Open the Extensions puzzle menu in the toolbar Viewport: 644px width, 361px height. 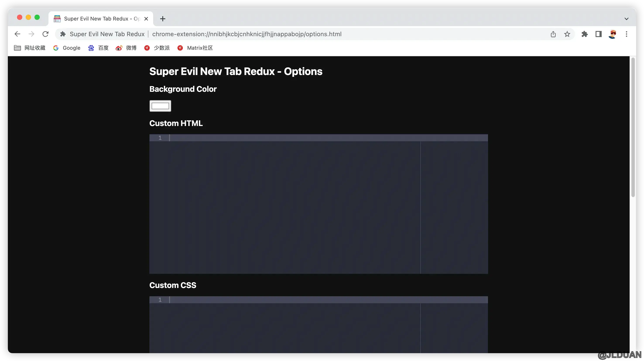click(x=584, y=34)
